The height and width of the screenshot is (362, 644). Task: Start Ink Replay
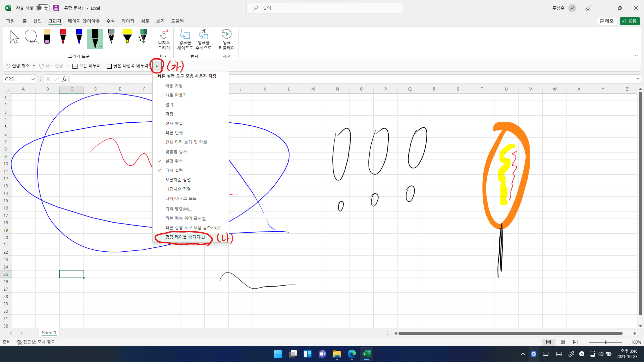pyautogui.click(x=226, y=34)
